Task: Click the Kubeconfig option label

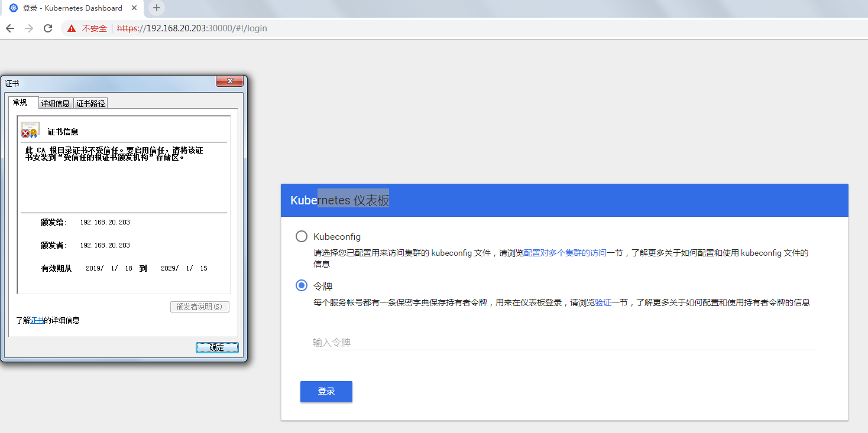Action: tap(337, 236)
